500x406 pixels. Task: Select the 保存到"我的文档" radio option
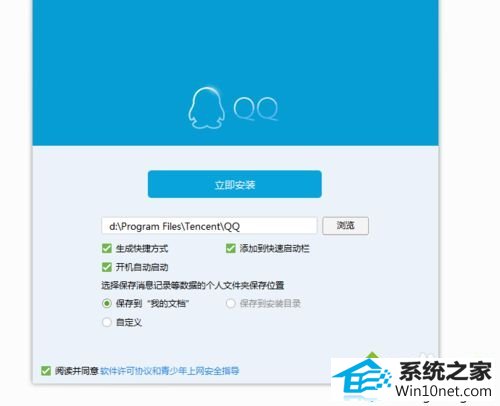pyautogui.click(x=107, y=304)
